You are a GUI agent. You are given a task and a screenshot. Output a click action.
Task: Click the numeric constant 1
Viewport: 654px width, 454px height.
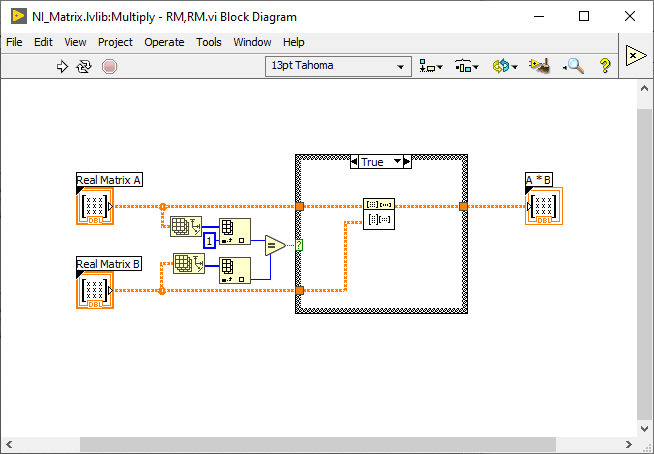click(209, 241)
